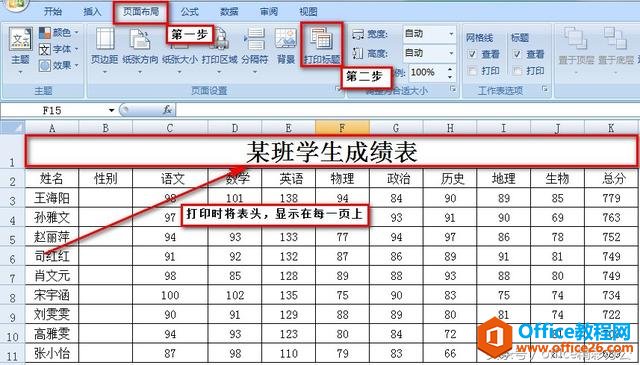640x365 pixels.
Task: Open the 工作表选项 dialog launcher
Action: (x=545, y=89)
